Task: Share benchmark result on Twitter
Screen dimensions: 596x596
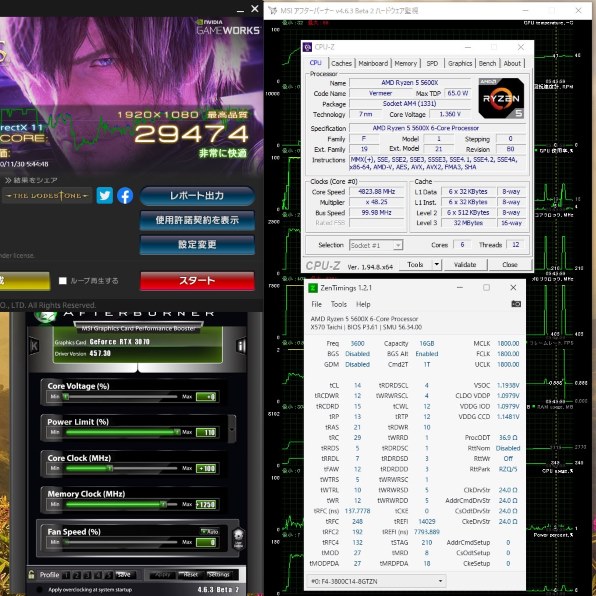Action: pyautogui.click(x=105, y=196)
